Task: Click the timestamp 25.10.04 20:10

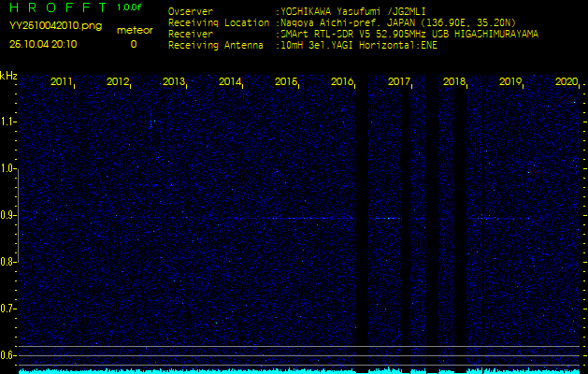Action: tap(43, 44)
